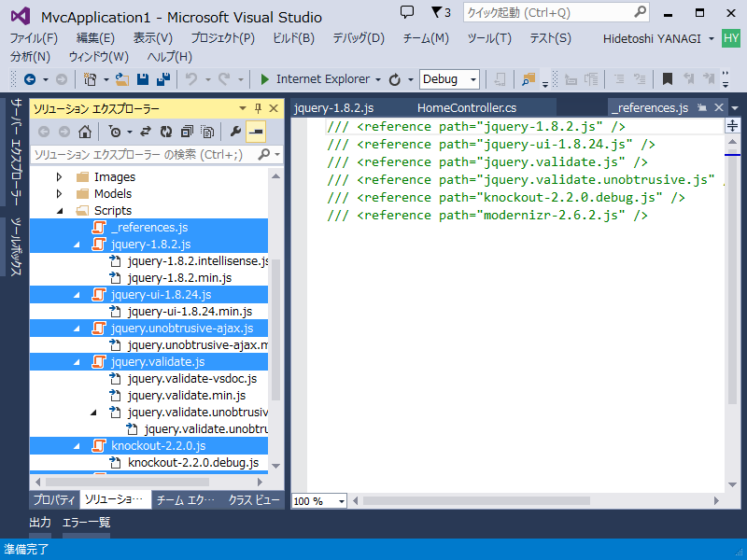
Task: Click the editor horizontal scrollbar thumb
Action: coord(476,501)
